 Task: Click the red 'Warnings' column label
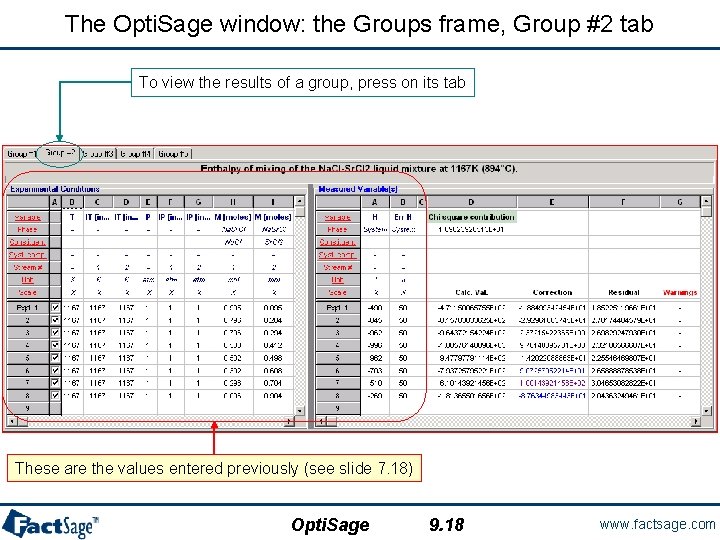[x=680, y=292]
